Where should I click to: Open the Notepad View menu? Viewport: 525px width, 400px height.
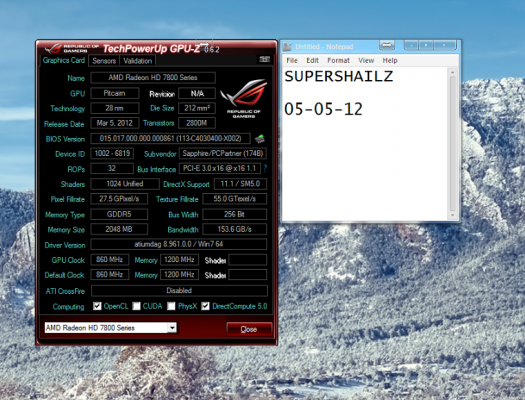[x=366, y=61]
